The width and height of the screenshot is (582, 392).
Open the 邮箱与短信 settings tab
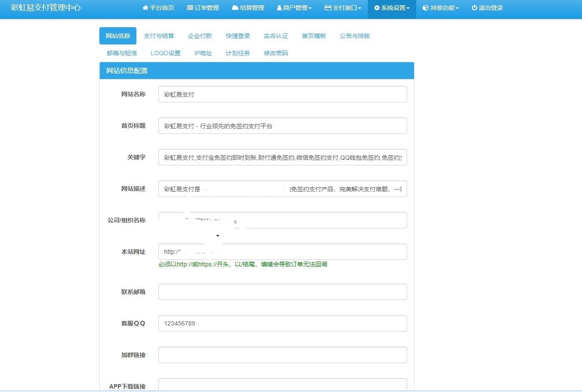(x=122, y=53)
